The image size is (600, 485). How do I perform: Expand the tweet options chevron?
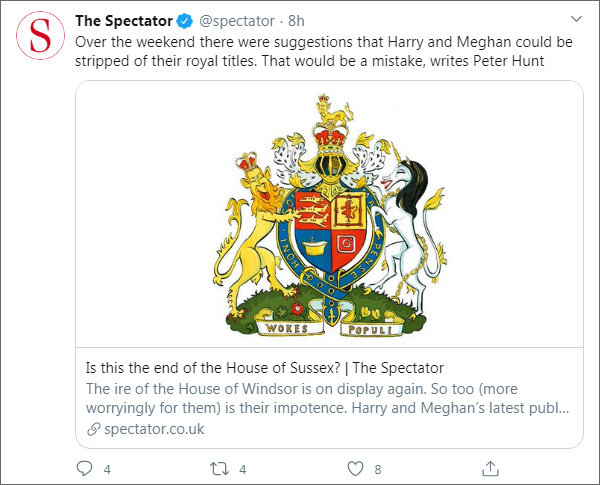(x=574, y=19)
